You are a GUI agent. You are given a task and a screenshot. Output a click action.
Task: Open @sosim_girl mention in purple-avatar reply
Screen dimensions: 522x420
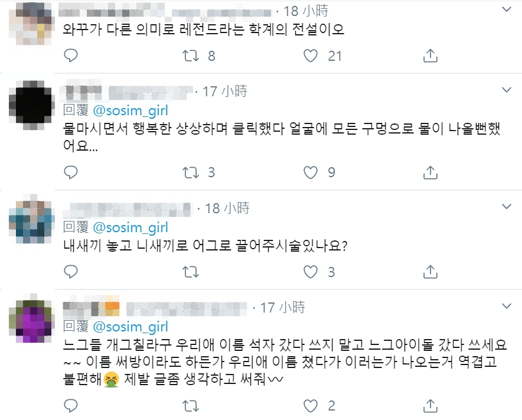point(130,327)
